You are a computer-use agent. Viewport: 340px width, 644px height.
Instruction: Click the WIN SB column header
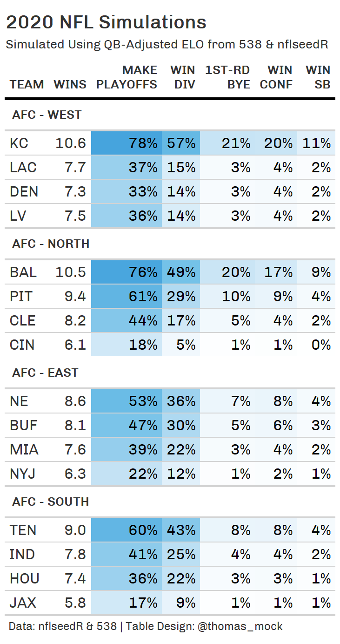click(x=318, y=77)
